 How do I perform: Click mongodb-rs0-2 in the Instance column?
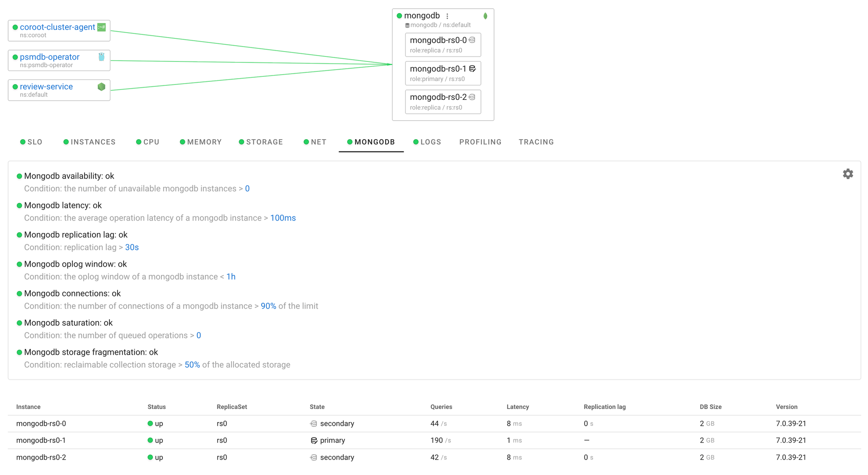pos(41,457)
